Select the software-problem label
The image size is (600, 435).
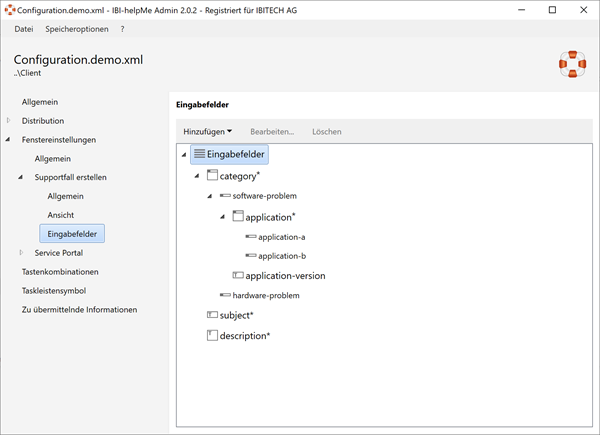[x=265, y=196]
